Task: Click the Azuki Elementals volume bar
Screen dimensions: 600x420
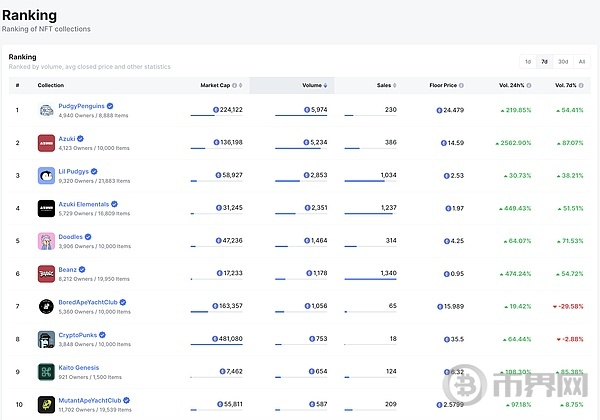Action: click(x=301, y=213)
